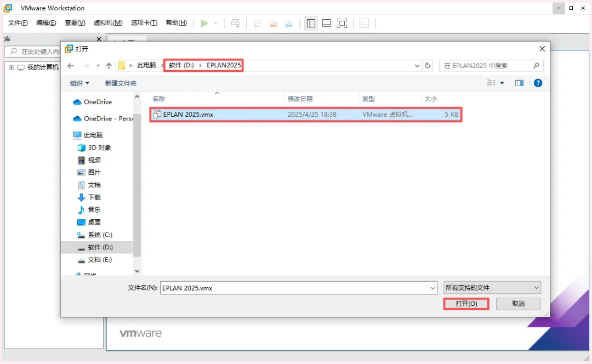Close the 库 library panel
This screenshot has height=364, width=592.
[99, 39]
